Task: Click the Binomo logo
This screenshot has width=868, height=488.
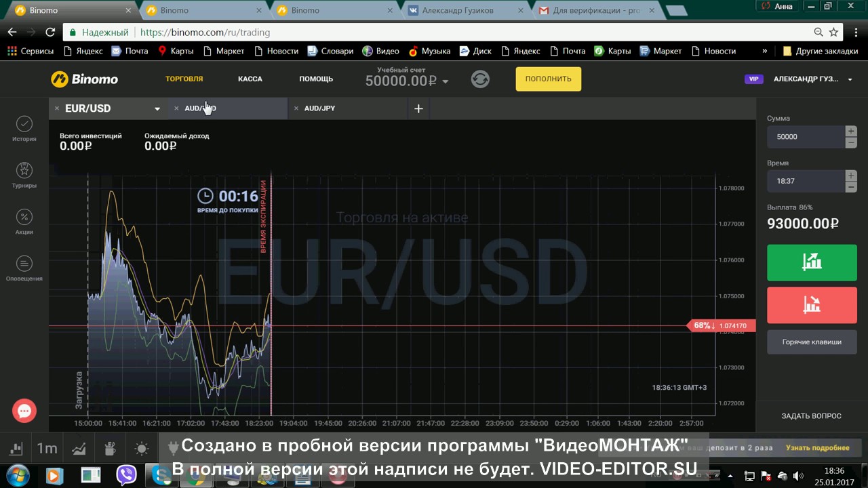Action: (x=85, y=79)
